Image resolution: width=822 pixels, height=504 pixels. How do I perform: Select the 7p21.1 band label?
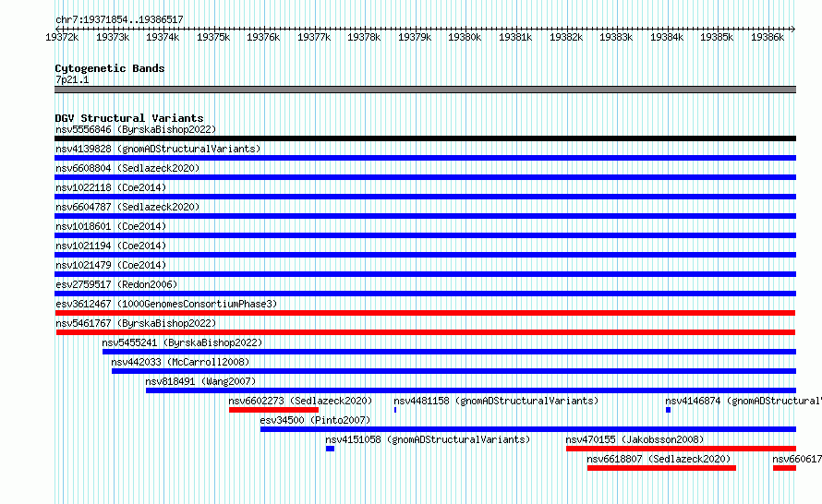tap(72, 79)
